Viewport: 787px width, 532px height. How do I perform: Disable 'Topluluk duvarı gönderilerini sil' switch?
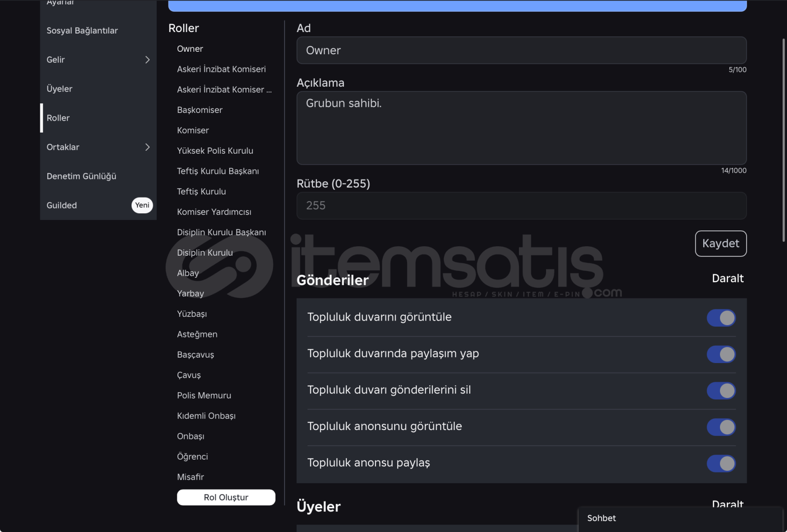(721, 391)
